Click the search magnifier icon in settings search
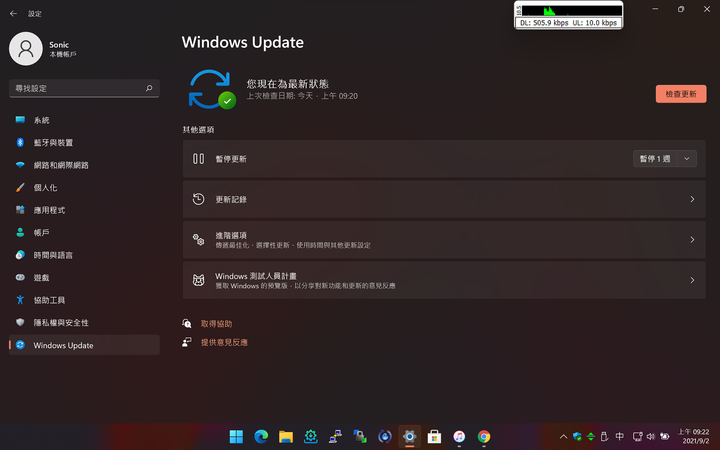The height and width of the screenshot is (450, 720). tap(149, 88)
